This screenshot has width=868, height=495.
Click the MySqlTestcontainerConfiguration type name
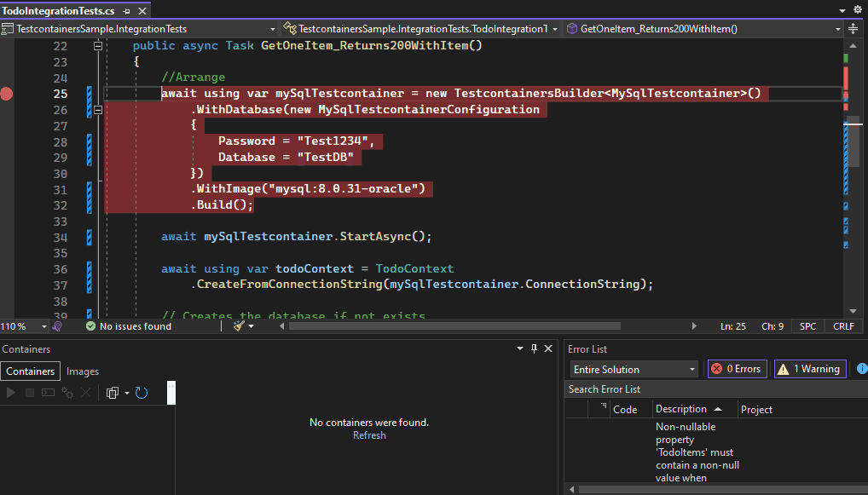click(x=429, y=110)
